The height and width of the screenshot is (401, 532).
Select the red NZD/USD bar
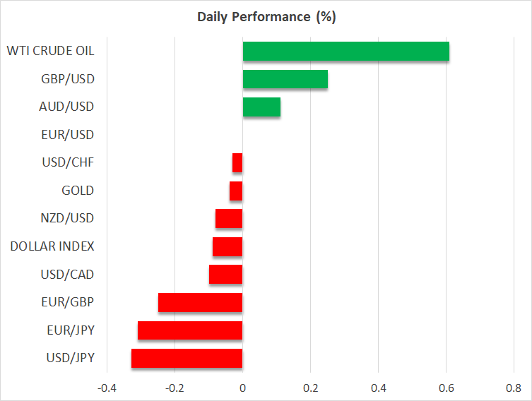coord(229,219)
